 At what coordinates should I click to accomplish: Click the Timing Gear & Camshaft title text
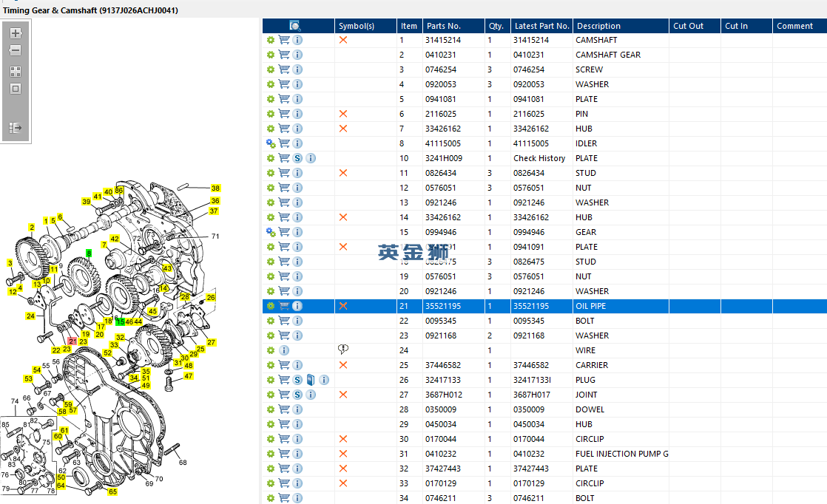click(90, 10)
